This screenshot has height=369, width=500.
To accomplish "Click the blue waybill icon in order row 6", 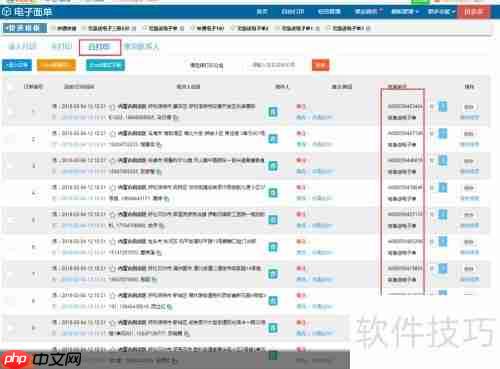I will click(x=442, y=241).
